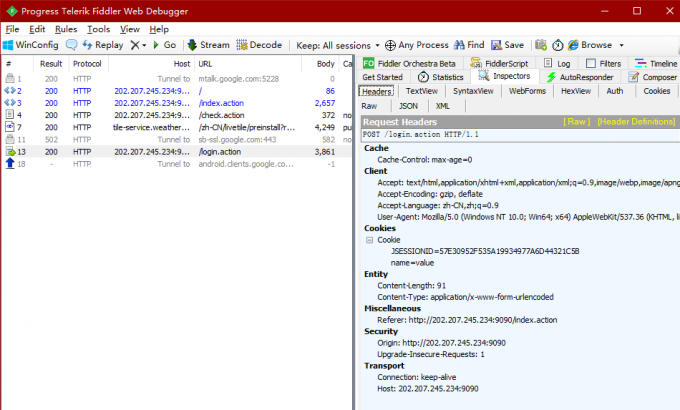Click the Find binoculars button
The height and width of the screenshot is (410, 680).
[x=469, y=45]
